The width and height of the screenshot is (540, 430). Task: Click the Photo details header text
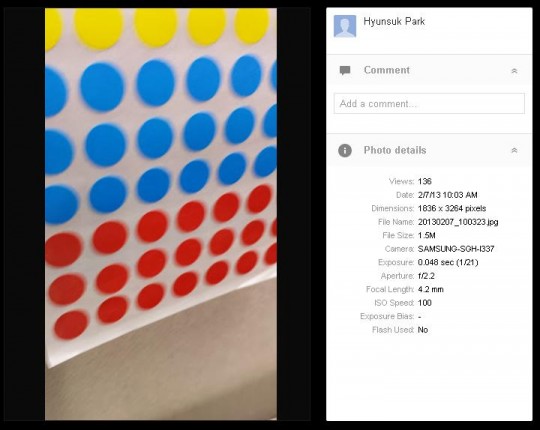tap(395, 150)
